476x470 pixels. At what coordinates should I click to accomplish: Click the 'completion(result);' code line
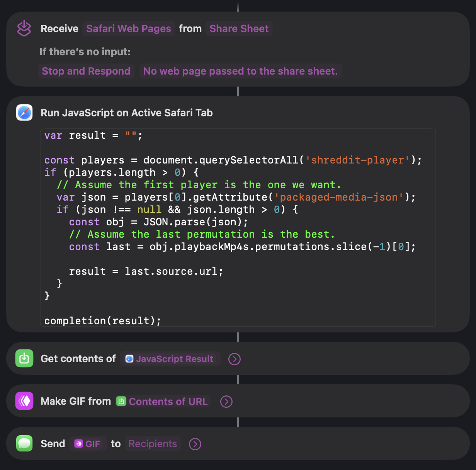click(x=103, y=321)
